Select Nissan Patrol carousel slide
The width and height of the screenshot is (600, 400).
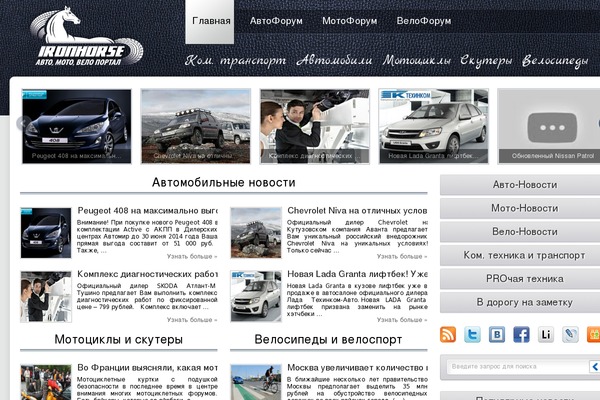[549, 126]
